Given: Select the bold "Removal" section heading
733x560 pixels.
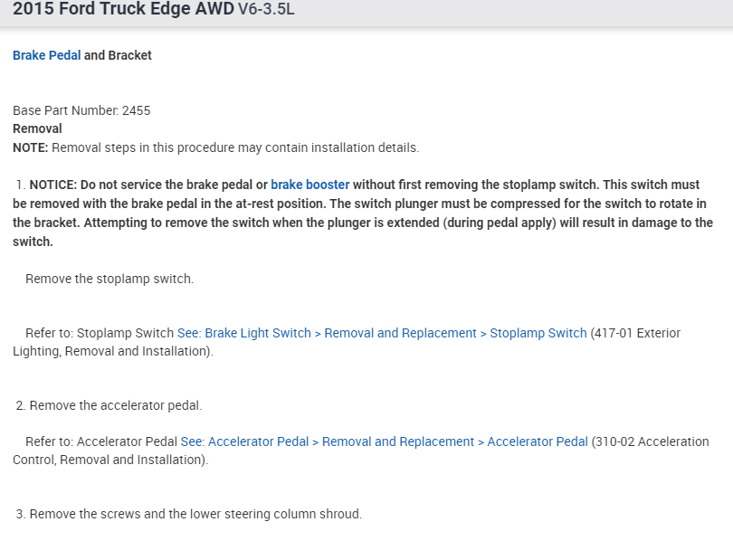Looking at the screenshot, I should [37, 128].
